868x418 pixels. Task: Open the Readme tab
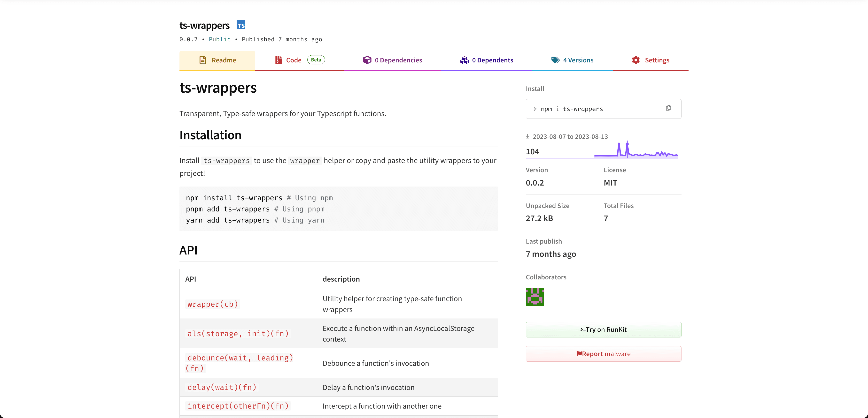[x=217, y=60]
